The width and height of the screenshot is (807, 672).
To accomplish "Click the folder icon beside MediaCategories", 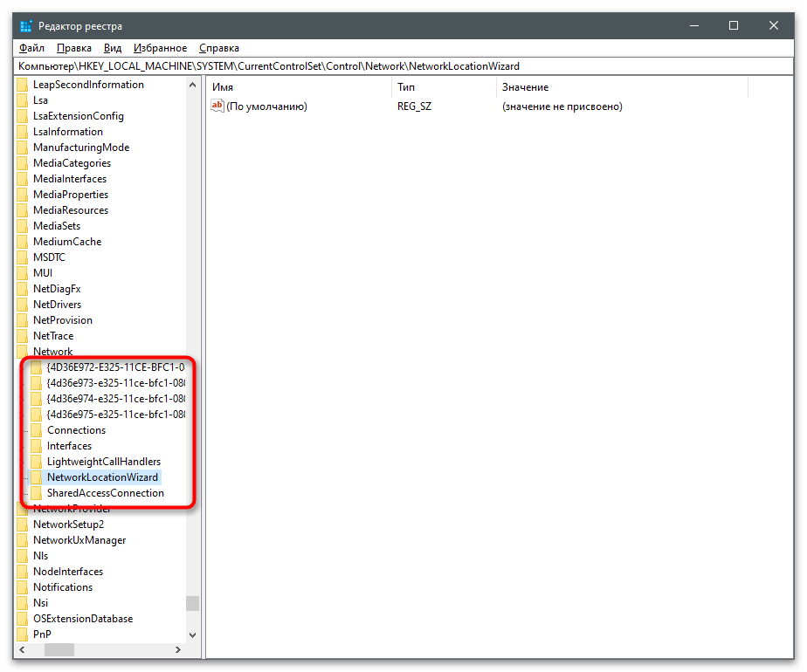I will (23, 163).
